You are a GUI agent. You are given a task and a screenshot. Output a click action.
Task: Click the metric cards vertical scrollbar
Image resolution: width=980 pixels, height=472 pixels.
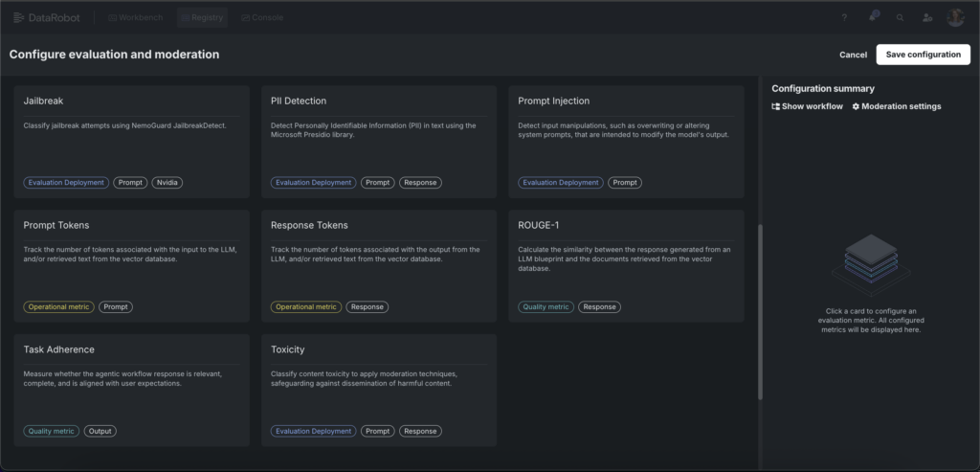(x=760, y=311)
